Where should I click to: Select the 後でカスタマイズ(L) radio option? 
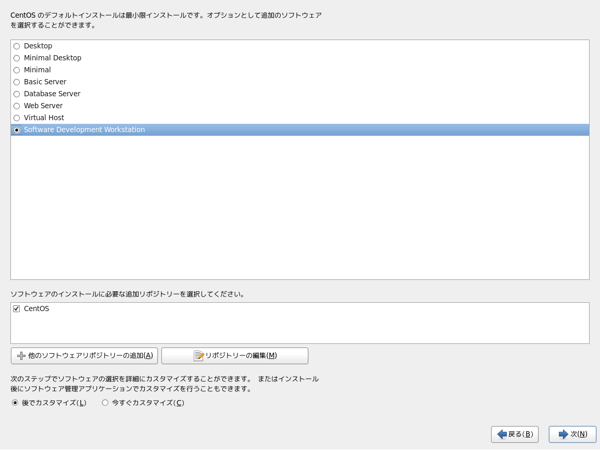pyautogui.click(x=15, y=403)
